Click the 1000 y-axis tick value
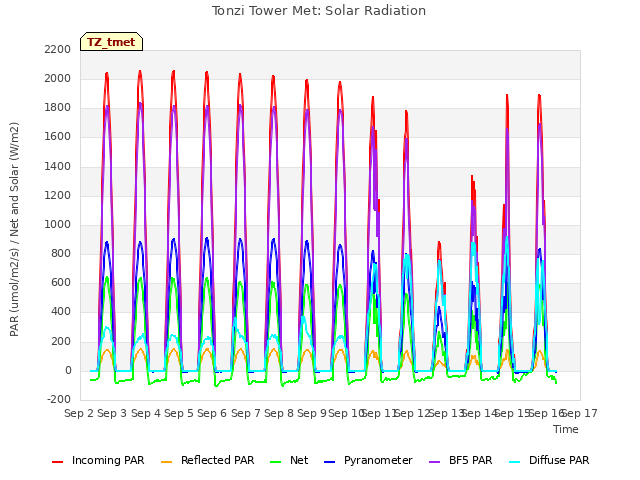 coord(58,224)
